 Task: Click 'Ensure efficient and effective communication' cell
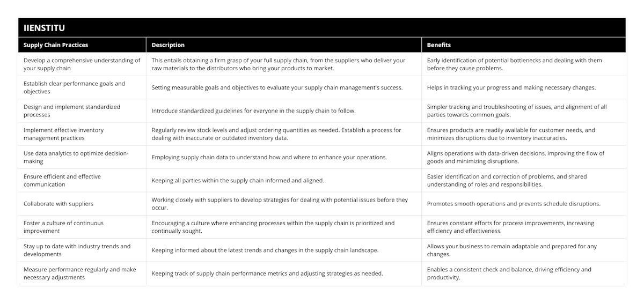62,180
